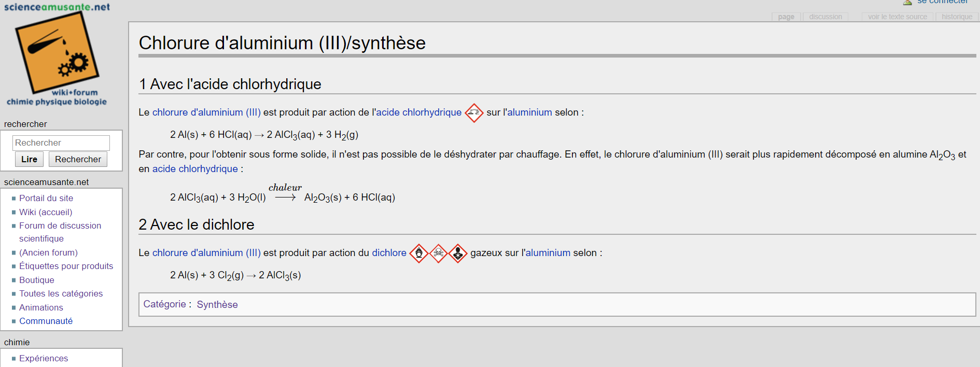Click the scienceamusante.net site logo
The height and width of the screenshot is (367, 980).
[57, 54]
